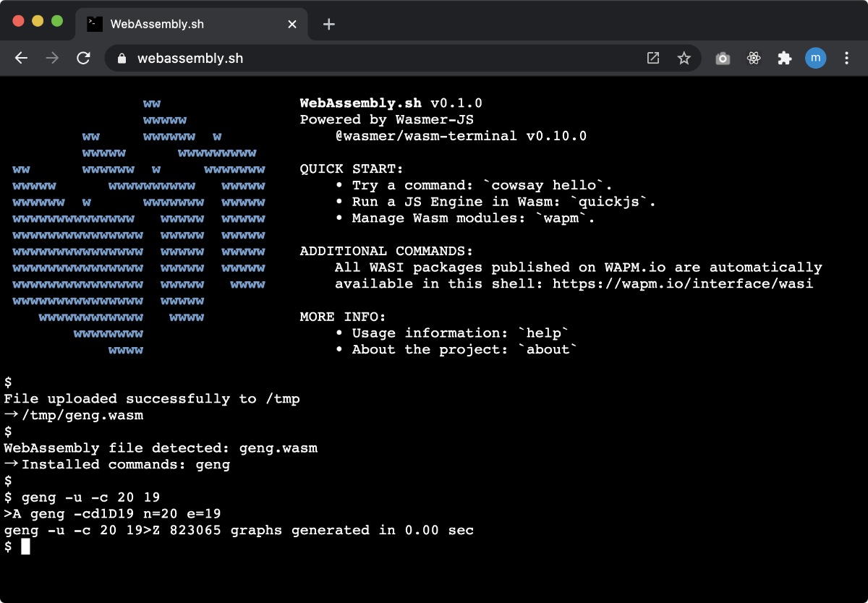This screenshot has width=868, height=603.
Task: Click the 'MORE INFO:' heading
Action: click(x=343, y=317)
